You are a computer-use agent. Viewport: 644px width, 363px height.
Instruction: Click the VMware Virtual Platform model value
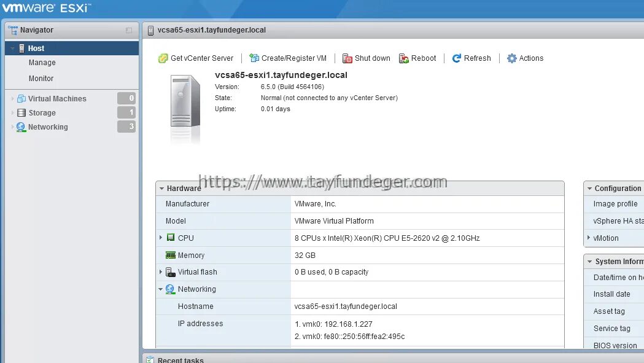tap(334, 221)
